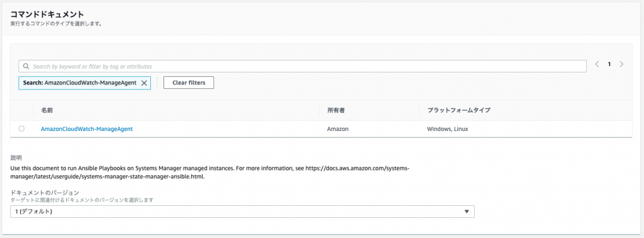This screenshot has height=238, width=644.
Task: Click page number 1 in pagination
Action: tap(609, 64)
